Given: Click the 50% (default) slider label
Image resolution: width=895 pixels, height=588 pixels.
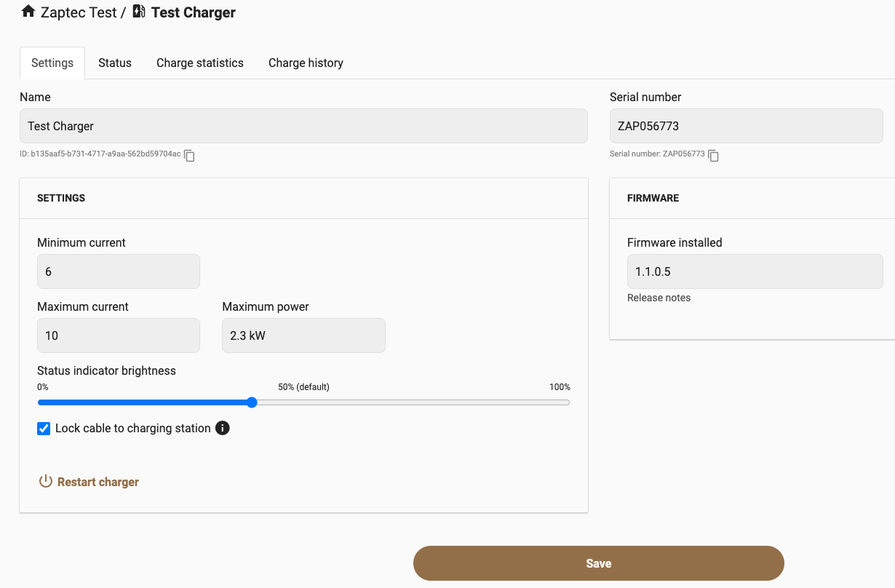Looking at the screenshot, I should (x=303, y=387).
